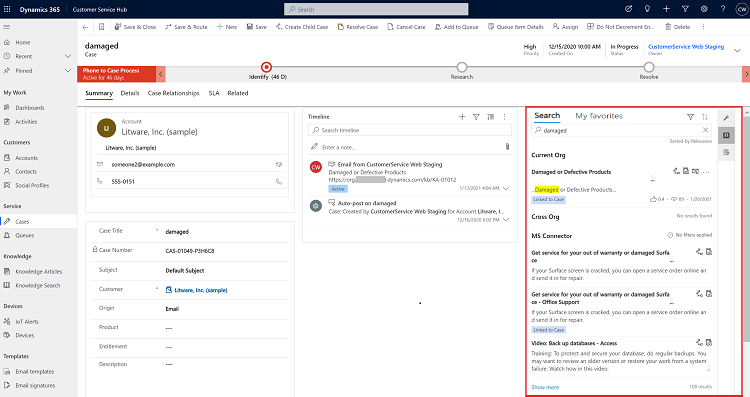The height and width of the screenshot is (397, 750).
Task: Go back using the arrow in command bar
Action: point(85,27)
